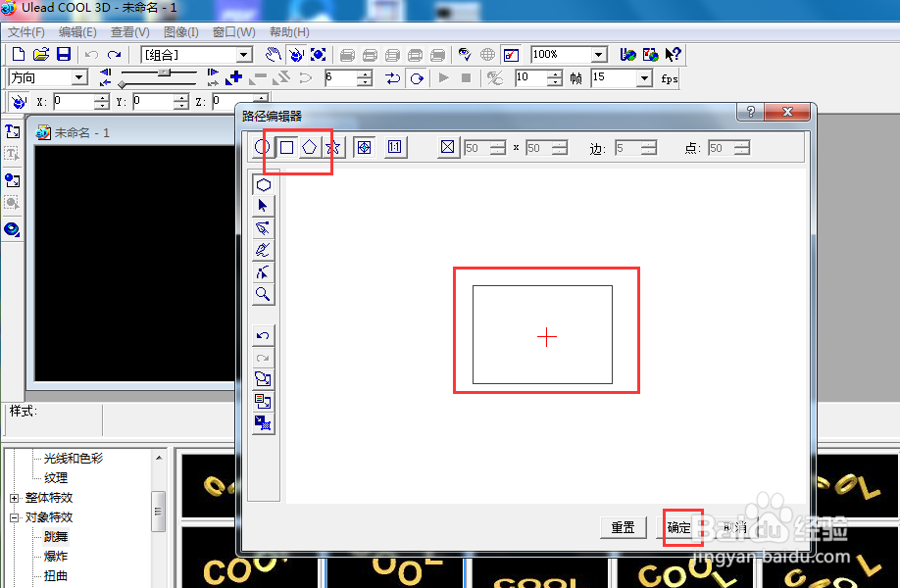Open the 15 fps dropdown
900x588 pixels.
[x=645, y=77]
